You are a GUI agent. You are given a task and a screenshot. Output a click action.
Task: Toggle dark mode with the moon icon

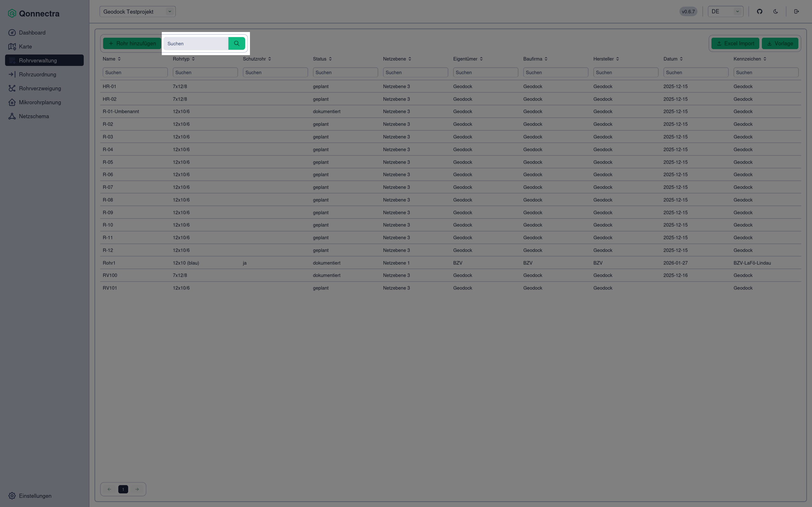(776, 11)
